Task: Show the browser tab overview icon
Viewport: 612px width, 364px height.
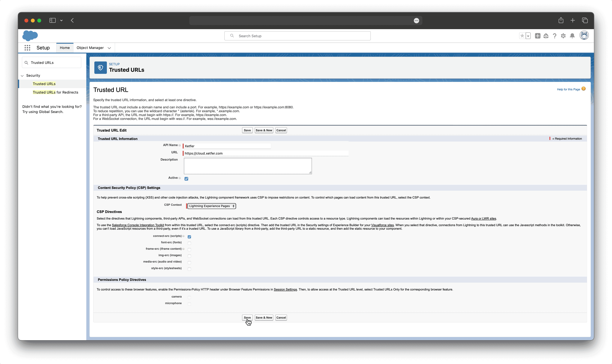Action: pyautogui.click(x=585, y=20)
